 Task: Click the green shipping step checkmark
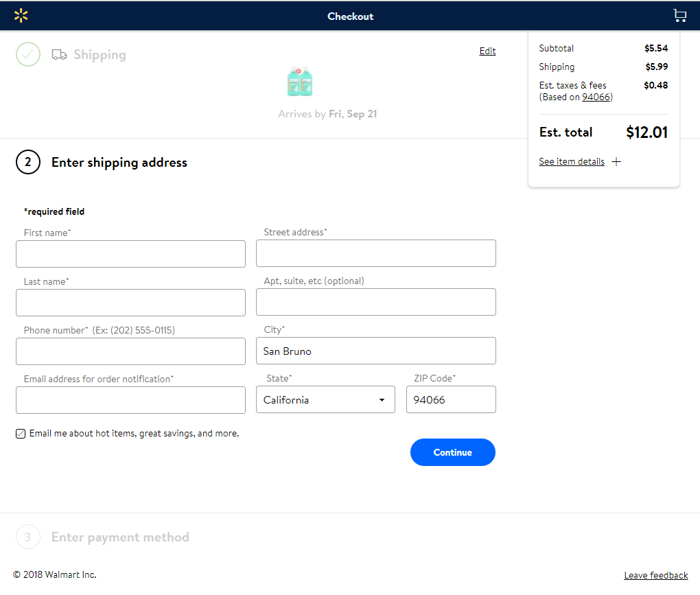(x=28, y=54)
